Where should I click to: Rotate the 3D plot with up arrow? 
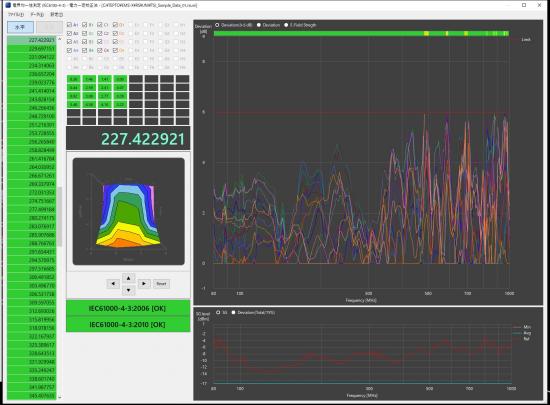[x=128, y=278]
